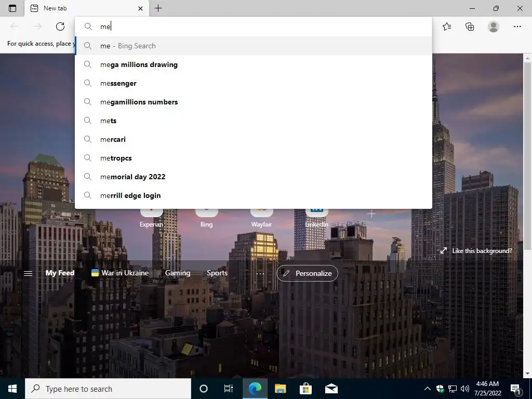Switch to War in Ukraine tab

[x=120, y=273]
